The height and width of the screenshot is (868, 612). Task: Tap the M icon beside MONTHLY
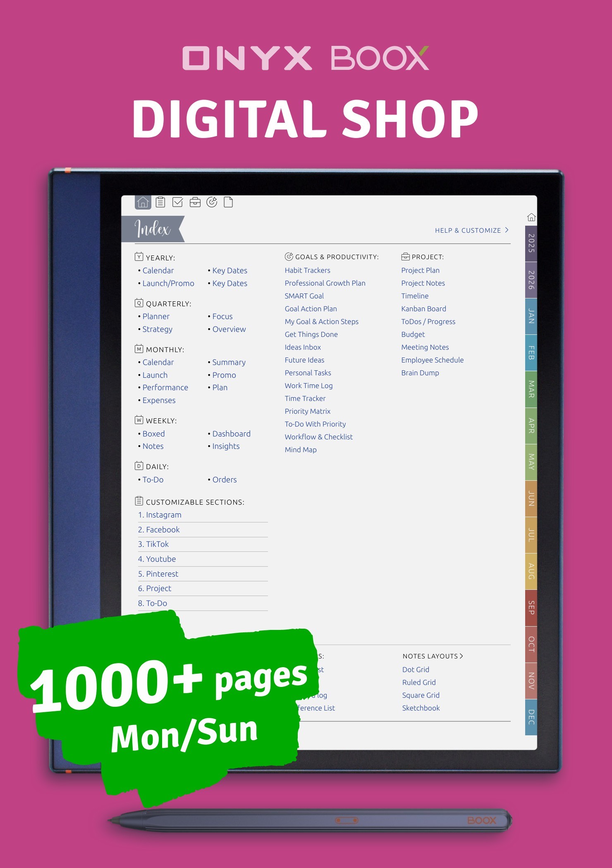pyautogui.click(x=139, y=349)
